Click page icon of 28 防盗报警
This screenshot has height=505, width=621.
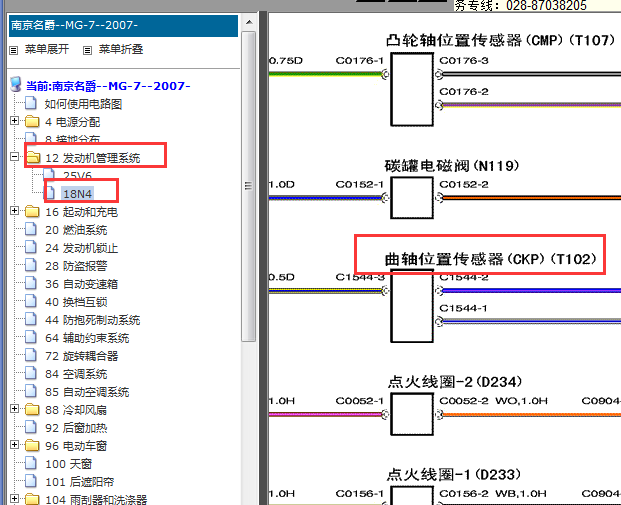tap(31, 265)
